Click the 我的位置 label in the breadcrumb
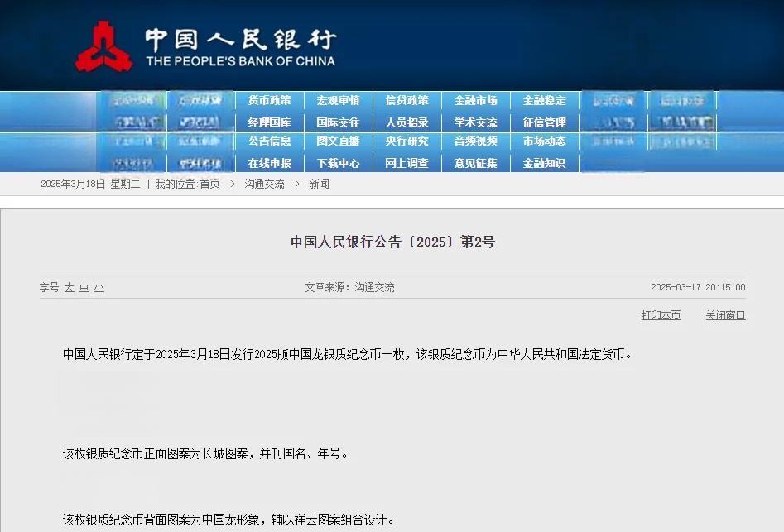 tap(175, 184)
